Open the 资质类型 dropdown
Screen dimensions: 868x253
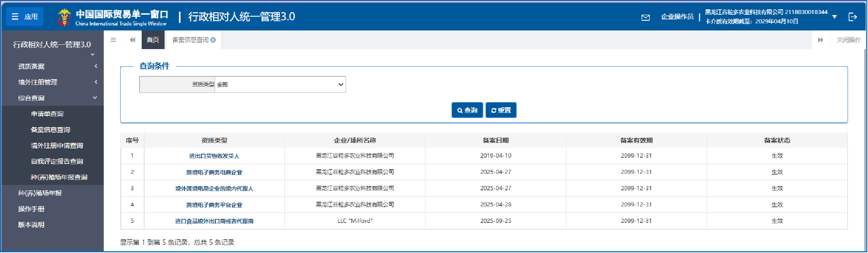[x=280, y=85]
